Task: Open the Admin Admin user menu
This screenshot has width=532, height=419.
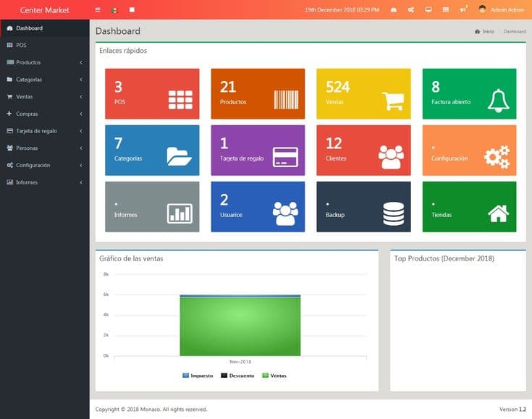Action: click(x=501, y=10)
